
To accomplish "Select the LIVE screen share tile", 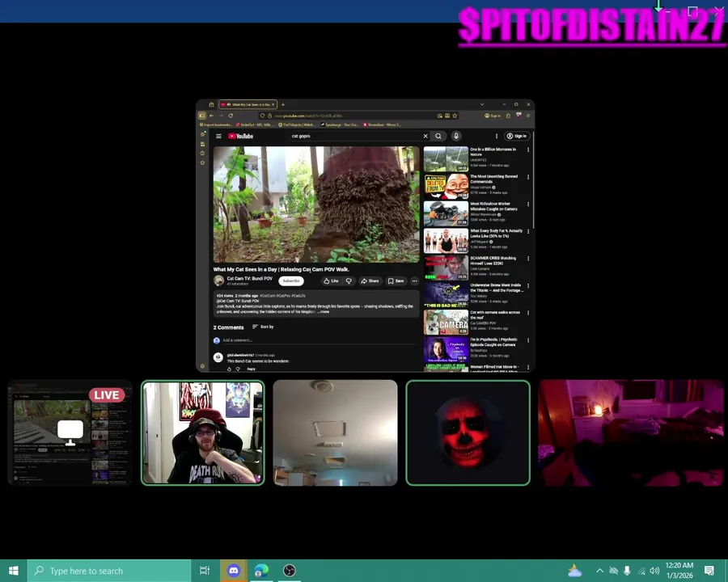I will [x=70, y=432].
